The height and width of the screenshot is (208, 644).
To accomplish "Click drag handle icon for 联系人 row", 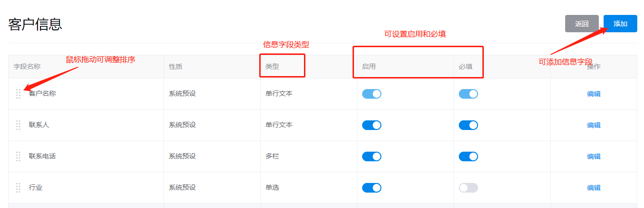I will pos(18,125).
